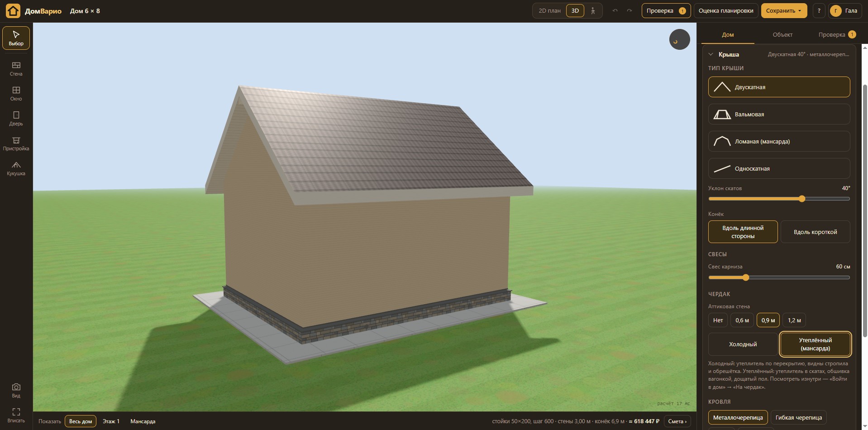Open the Объект tab
The width and height of the screenshot is (868, 430).
(782, 35)
